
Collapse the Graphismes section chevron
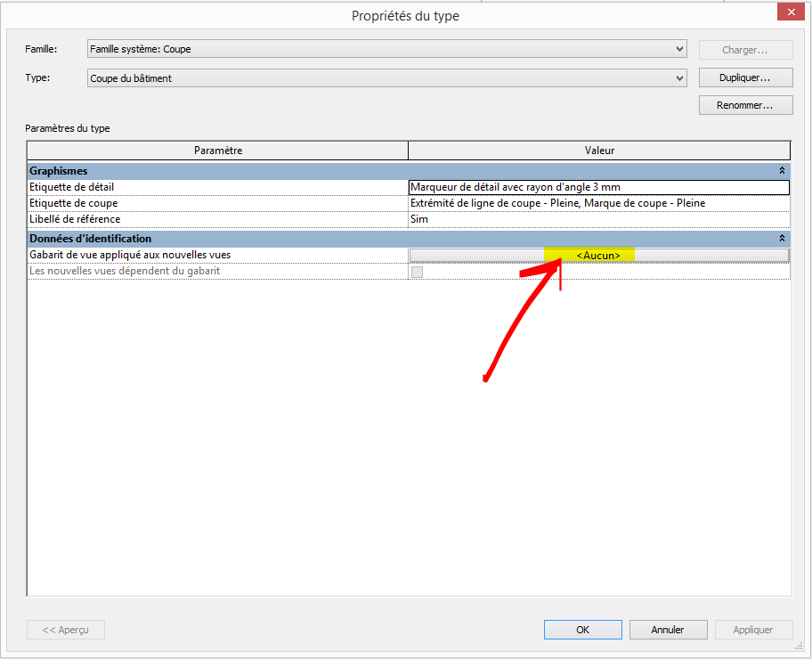tap(782, 170)
